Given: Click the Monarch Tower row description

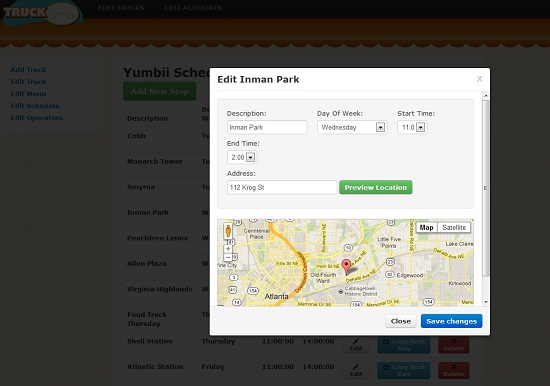Looking at the screenshot, I should (x=155, y=161).
